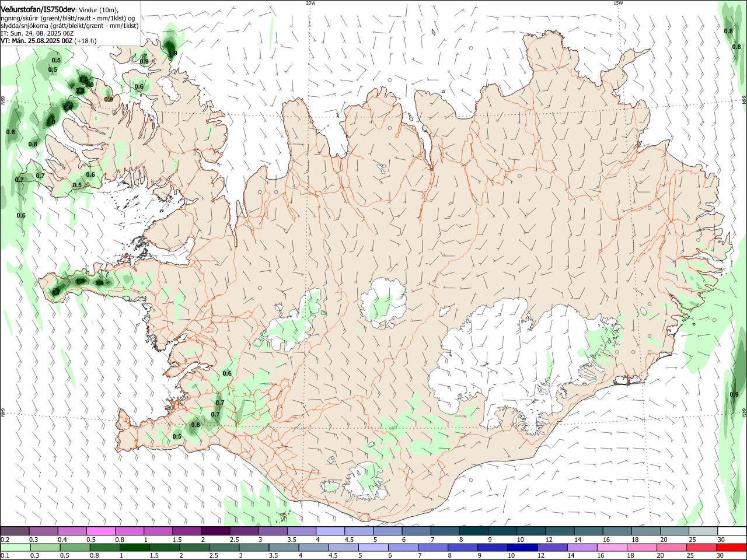
Task: Click the dark green 1 swatch in bottom row
Action: coord(135,548)
